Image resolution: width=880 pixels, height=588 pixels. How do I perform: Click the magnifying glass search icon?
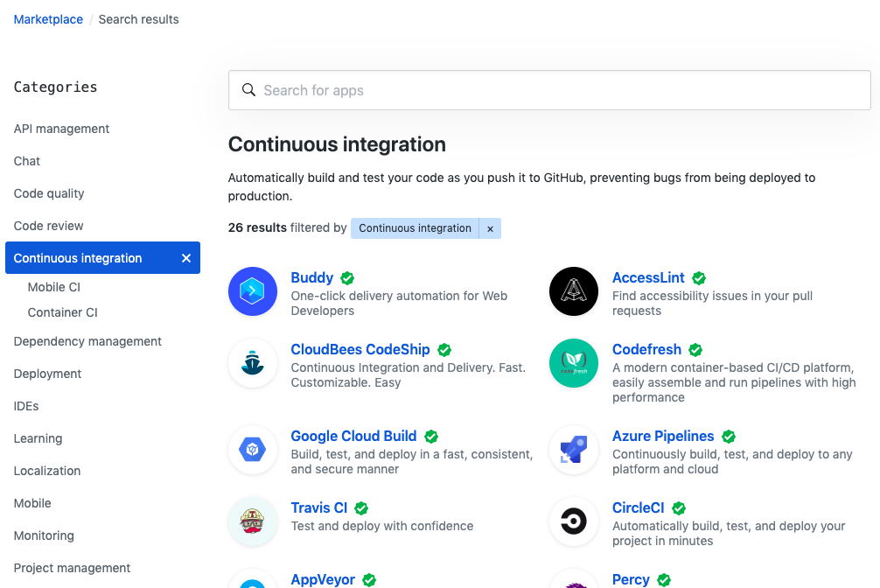pyautogui.click(x=248, y=90)
